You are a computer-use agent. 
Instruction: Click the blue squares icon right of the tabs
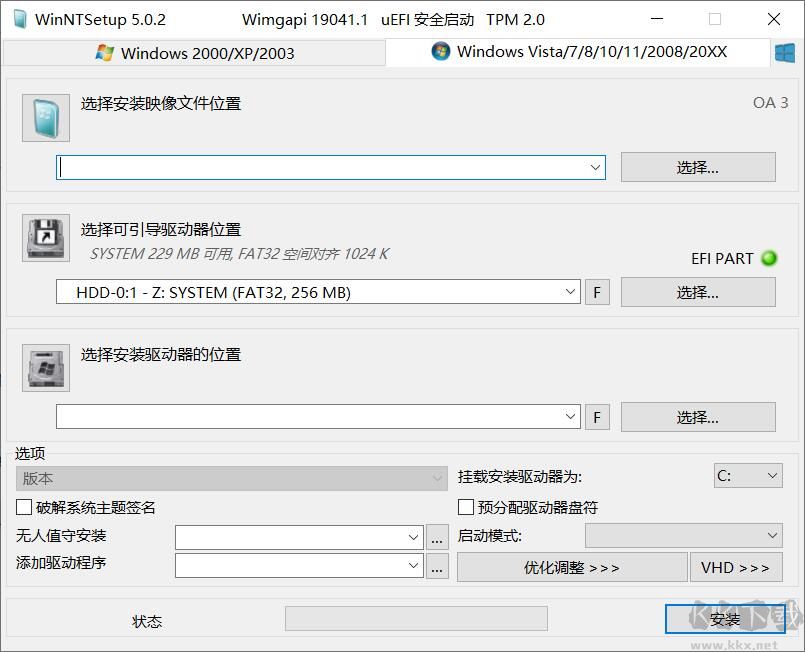point(784,51)
